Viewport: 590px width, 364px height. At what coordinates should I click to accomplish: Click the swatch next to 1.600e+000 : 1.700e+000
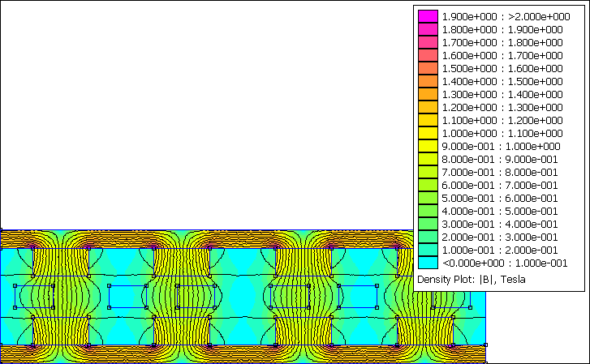coord(428,55)
